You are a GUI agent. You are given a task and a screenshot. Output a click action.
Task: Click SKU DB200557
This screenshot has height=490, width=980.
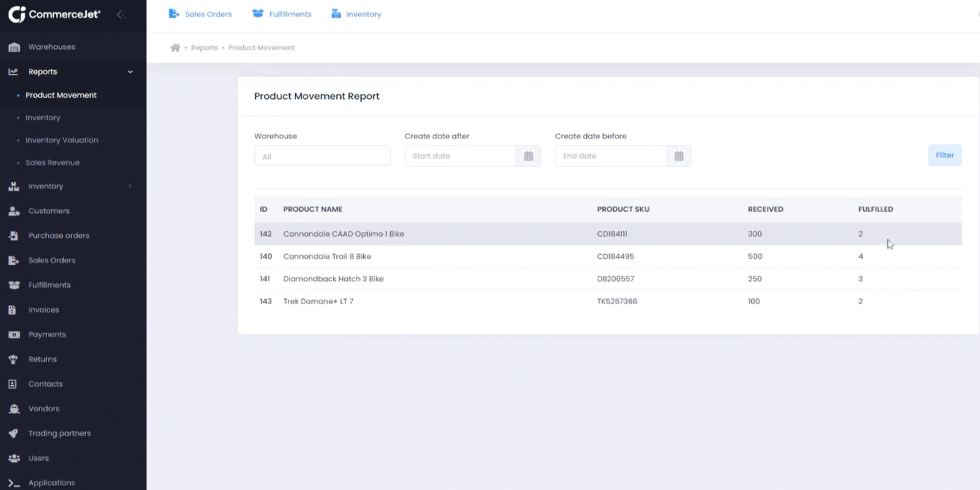tap(615, 279)
